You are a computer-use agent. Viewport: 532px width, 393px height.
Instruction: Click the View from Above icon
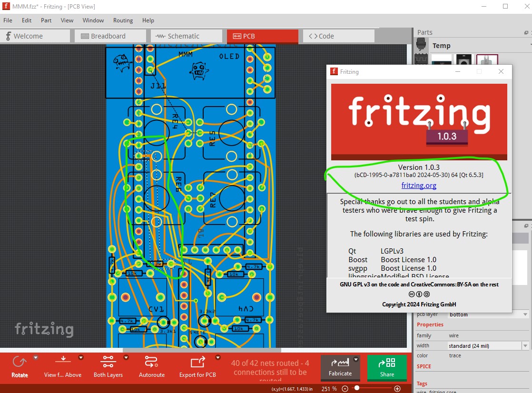click(63, 363)
